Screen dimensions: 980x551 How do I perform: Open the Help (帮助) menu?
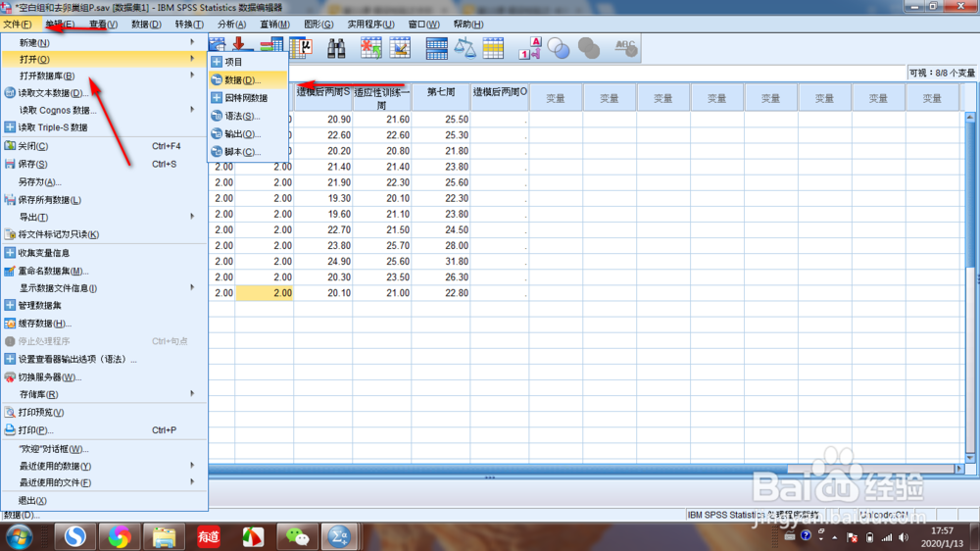point(468,25)
